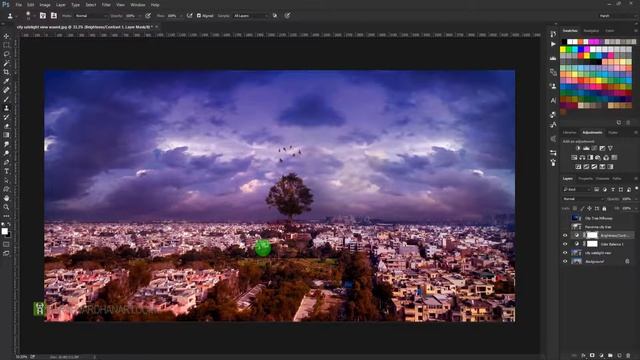Toggle the Aligned checkbox
Viewport: 640px width, 360px height.
click(x=199, y=16)
